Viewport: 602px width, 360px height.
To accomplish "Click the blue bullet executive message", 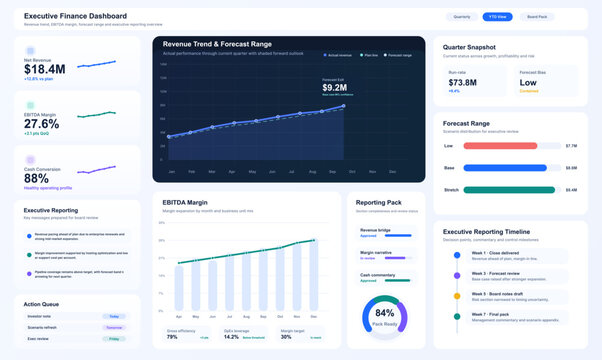I will 77,236.
